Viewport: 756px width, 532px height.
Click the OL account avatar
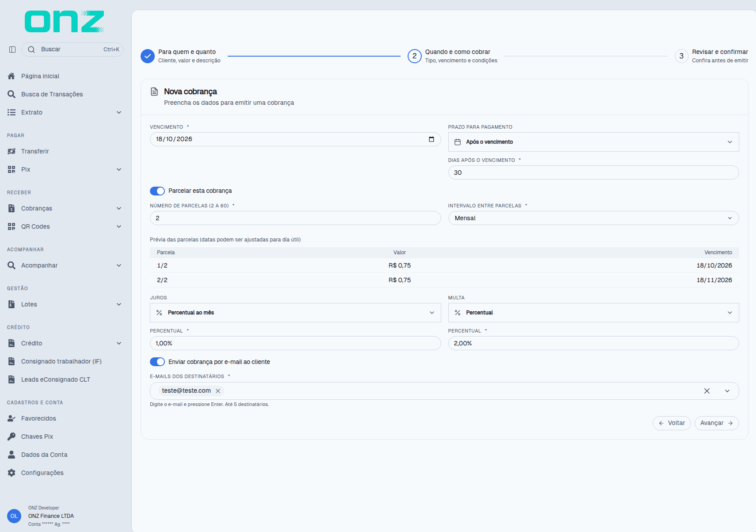[x=14, y=516]
